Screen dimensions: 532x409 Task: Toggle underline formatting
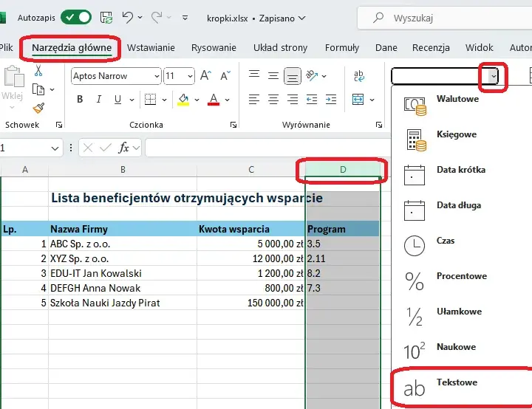pos(117,100)
